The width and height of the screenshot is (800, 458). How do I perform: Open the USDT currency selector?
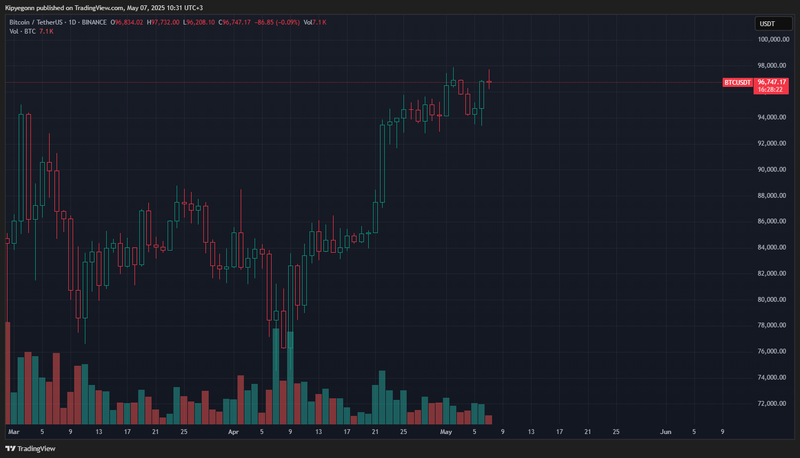click(x=773, y=23)
